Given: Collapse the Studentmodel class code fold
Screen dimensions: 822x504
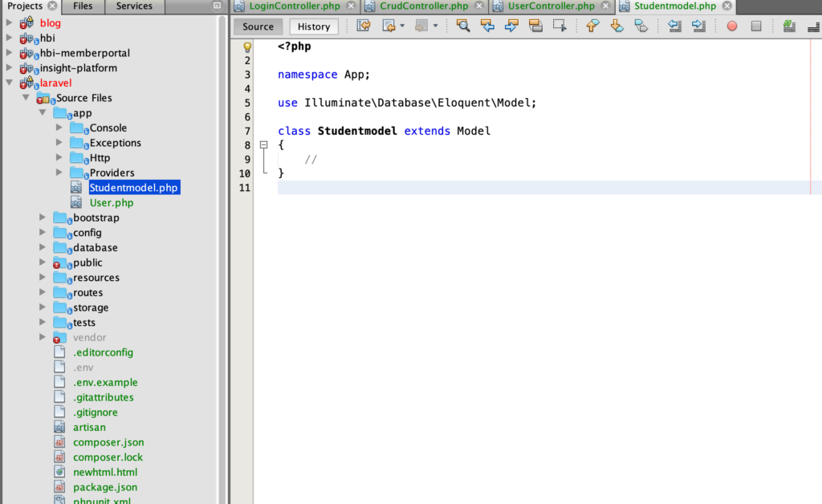Looking at the screenshot, I should pyautogui.click(x=264, y=145).
